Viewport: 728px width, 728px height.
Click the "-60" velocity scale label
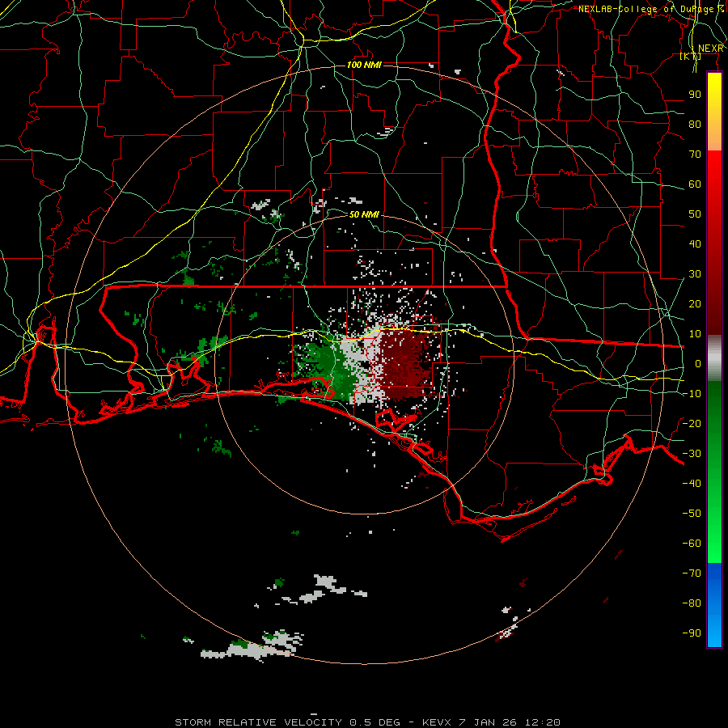click(692, 544)
